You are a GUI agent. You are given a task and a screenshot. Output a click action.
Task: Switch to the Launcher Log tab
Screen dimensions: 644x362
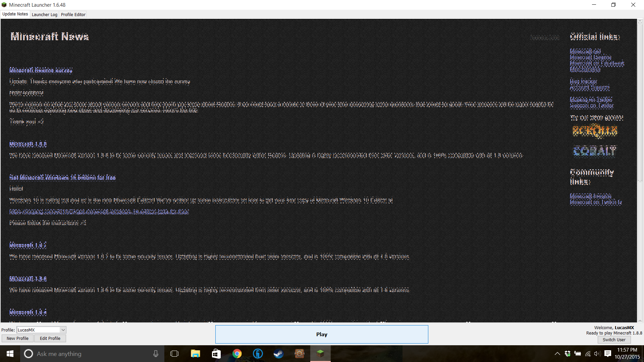44,14
